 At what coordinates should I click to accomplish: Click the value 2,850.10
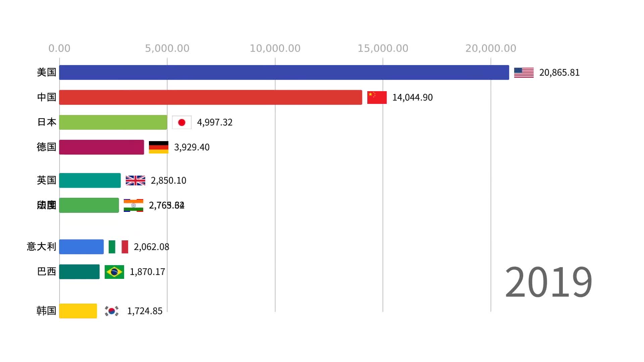[x=169, y=181]
